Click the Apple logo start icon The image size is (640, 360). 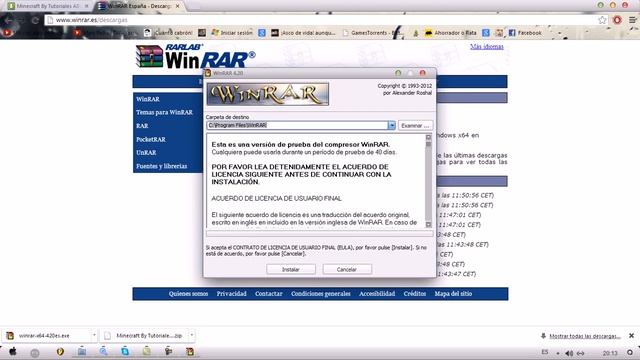click(x=13, y=351)
